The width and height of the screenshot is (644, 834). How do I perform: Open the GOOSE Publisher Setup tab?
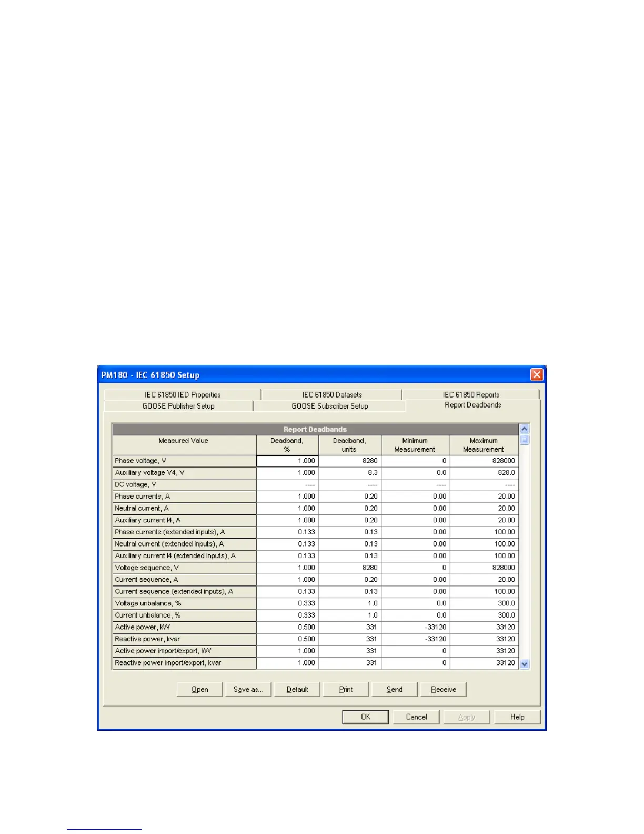point(178,406)
